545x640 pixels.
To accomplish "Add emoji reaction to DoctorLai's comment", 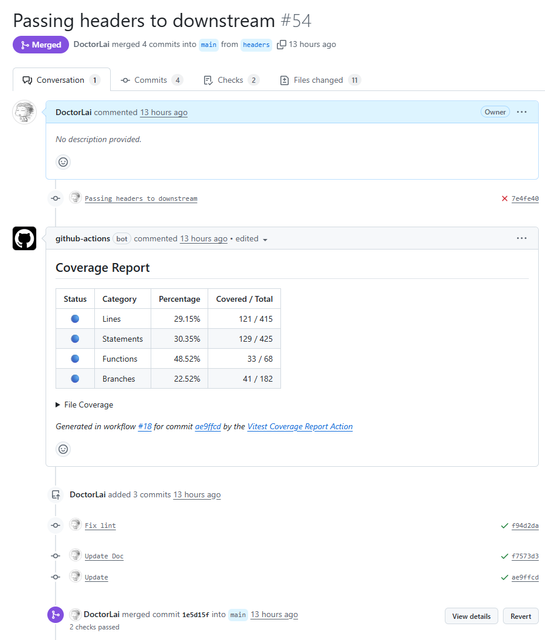I will pos(63,162).
